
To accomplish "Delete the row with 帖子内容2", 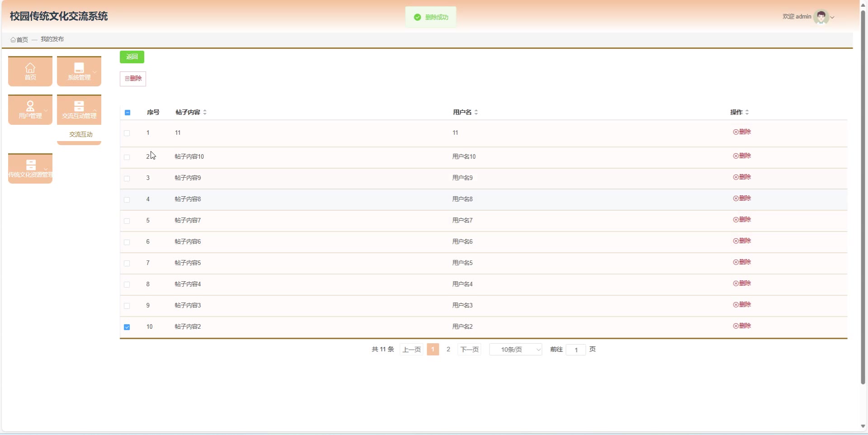I will [742, 326].
